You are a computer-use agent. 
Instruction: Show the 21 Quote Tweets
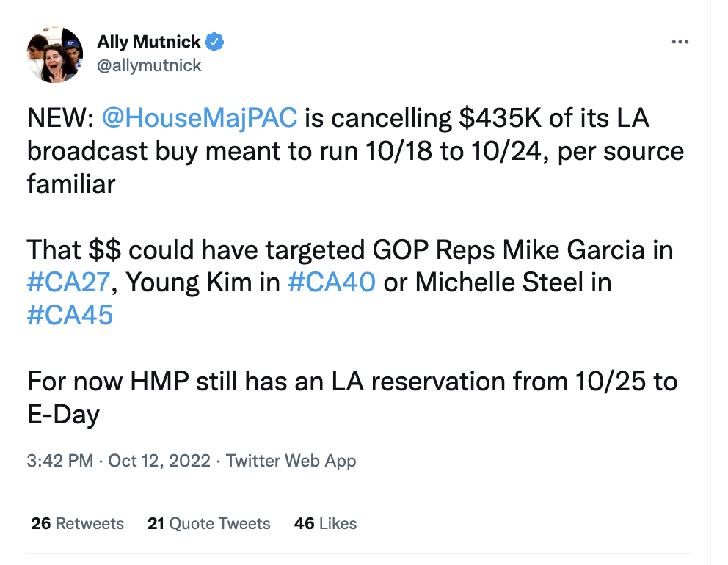point(208,523)
